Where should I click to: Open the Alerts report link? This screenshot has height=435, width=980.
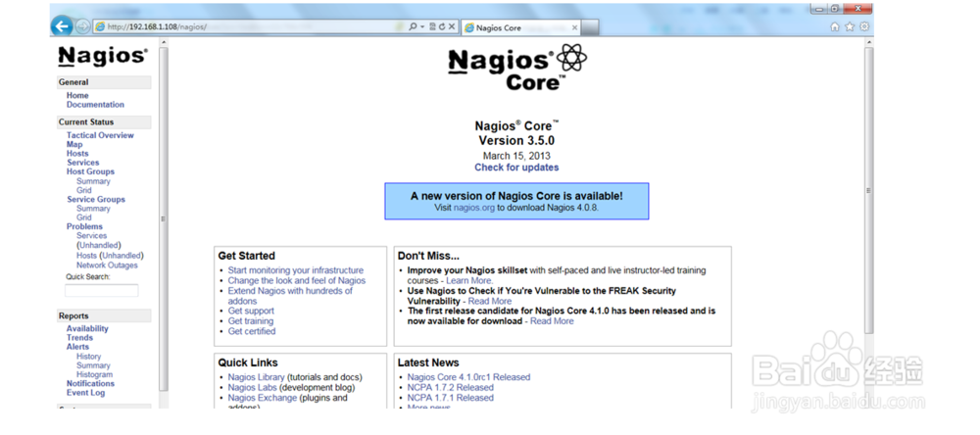[x=78, y=347]
